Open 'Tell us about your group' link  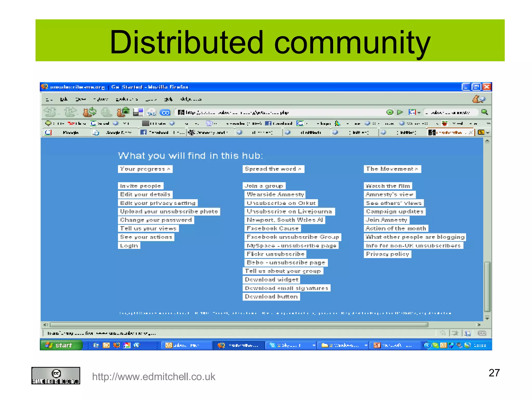(283, 271)
